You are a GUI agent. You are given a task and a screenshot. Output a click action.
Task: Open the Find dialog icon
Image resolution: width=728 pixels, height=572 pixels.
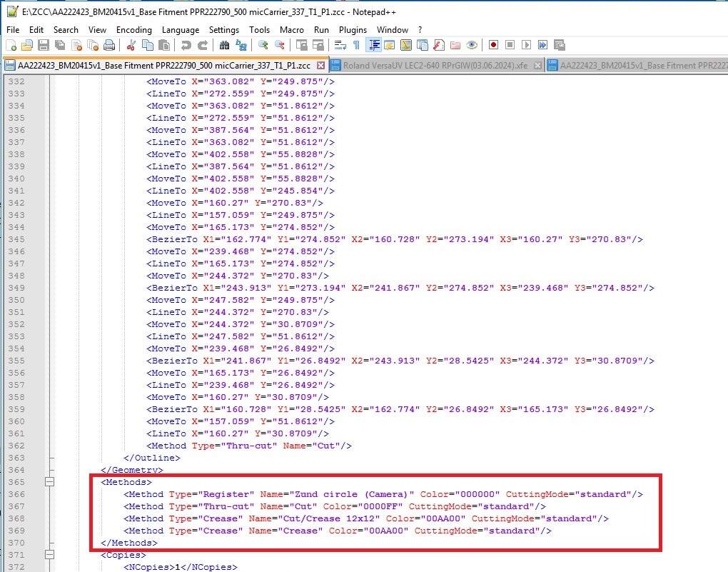tap(226, 44)
